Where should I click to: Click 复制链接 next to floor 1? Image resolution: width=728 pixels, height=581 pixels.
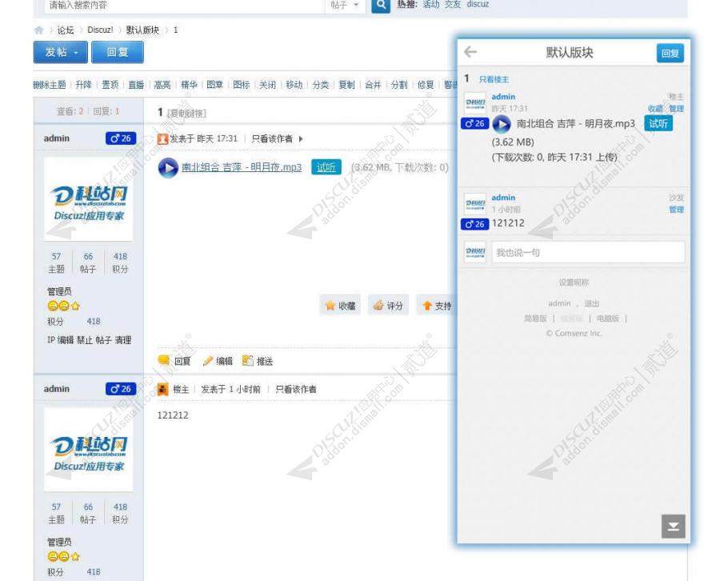186,114
